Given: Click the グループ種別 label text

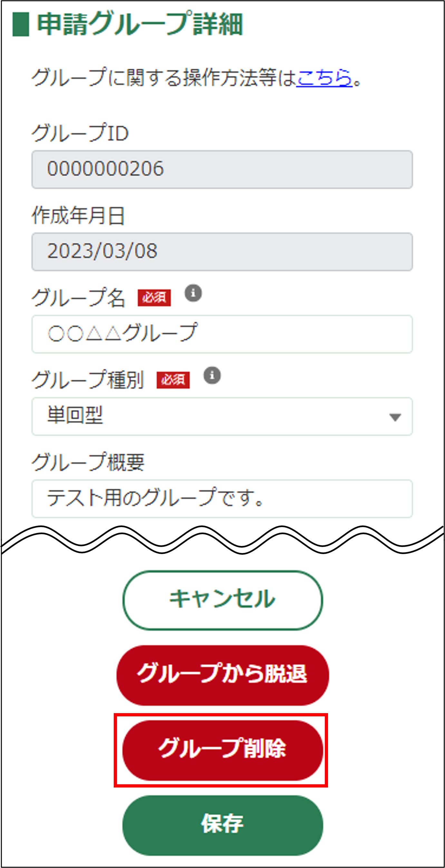Looking at the screenshot, I should pos(88,380).
